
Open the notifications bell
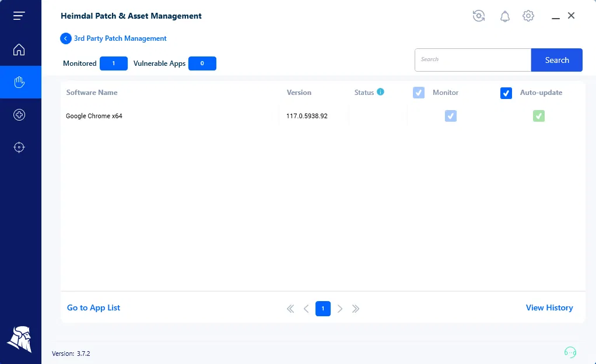click(x=505, y=16)
